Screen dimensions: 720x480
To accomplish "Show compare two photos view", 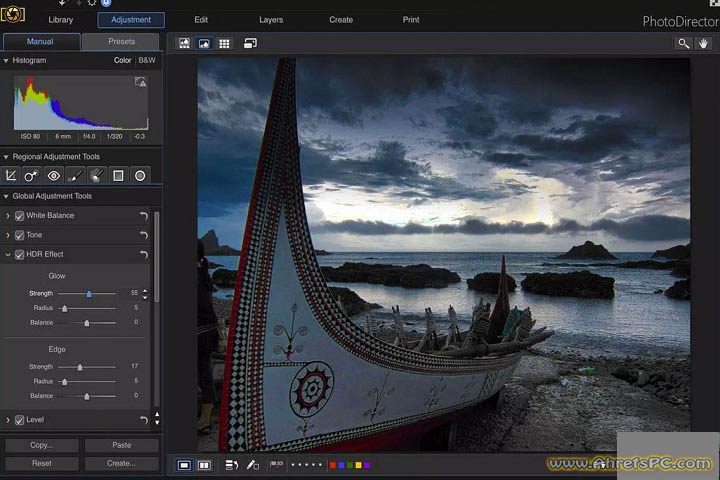I will [x=204, y=465].
